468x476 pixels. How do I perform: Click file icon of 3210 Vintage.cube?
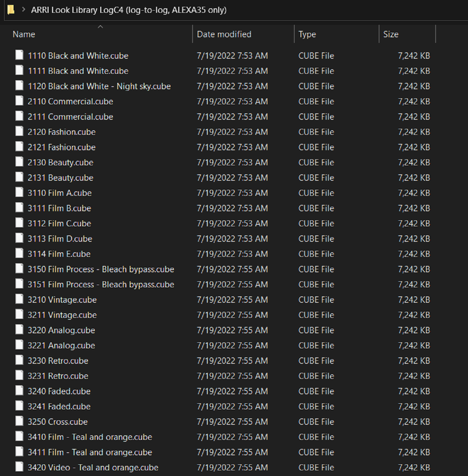click(x=20, y=299)
